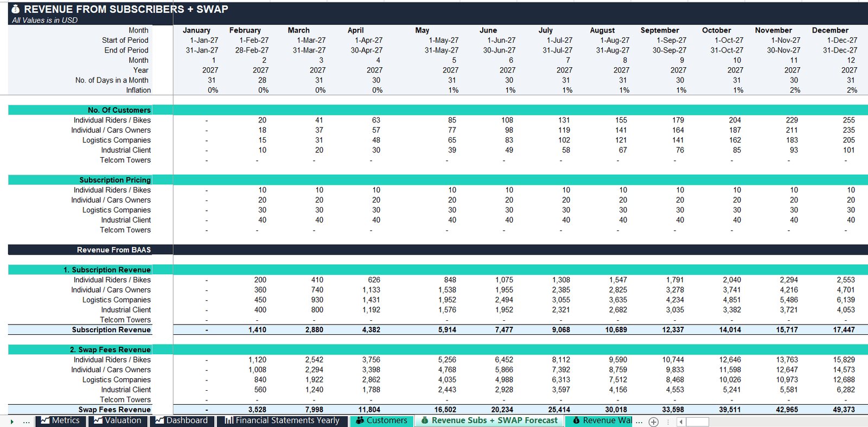This screenshot has width=868, height=427.
Task: Click the No. of Days in a Month label
Action: [112, 80]
